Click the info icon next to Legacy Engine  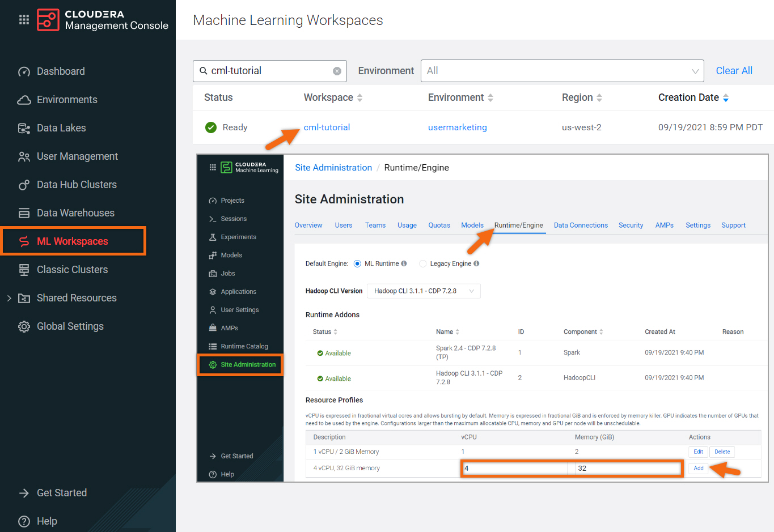pyautogui.click(x=476, y=263)
